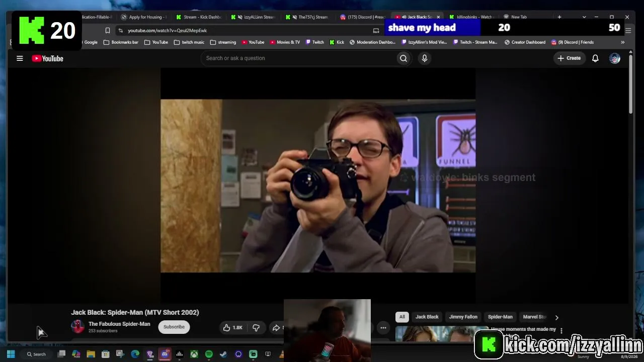Open the 'Creator Dashboard' bookmark

[x=524, y=42]
